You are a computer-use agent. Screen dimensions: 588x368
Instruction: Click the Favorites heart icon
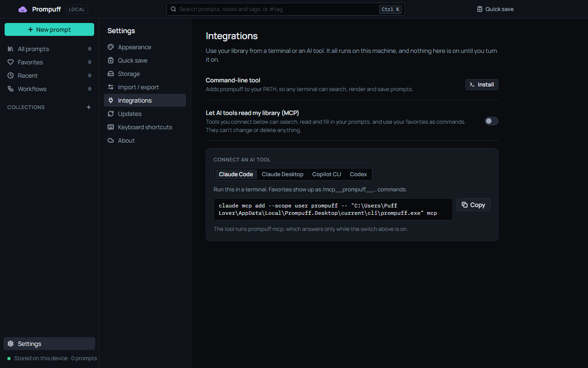tap(11, 62)
